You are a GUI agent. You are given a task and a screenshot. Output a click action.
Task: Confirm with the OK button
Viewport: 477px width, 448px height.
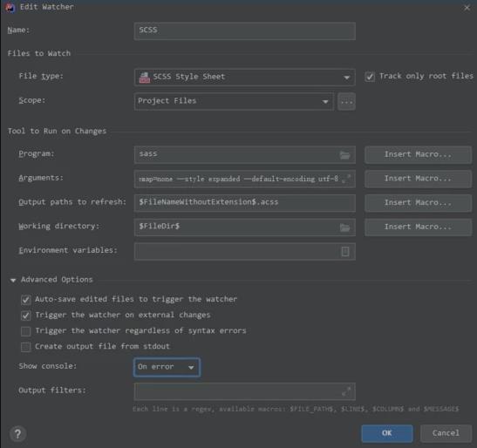point(387,433)
